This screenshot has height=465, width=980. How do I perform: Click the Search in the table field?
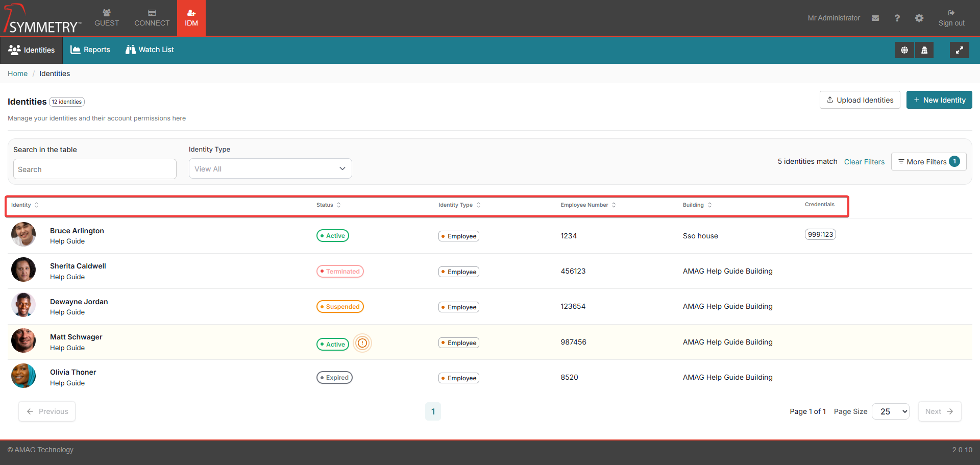coord(95,169)
